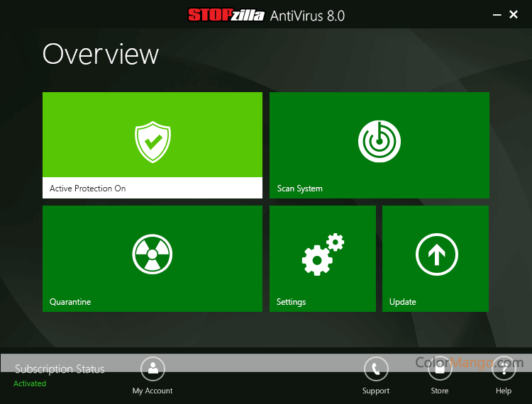Click the Overview page heading

click(101, 54)
